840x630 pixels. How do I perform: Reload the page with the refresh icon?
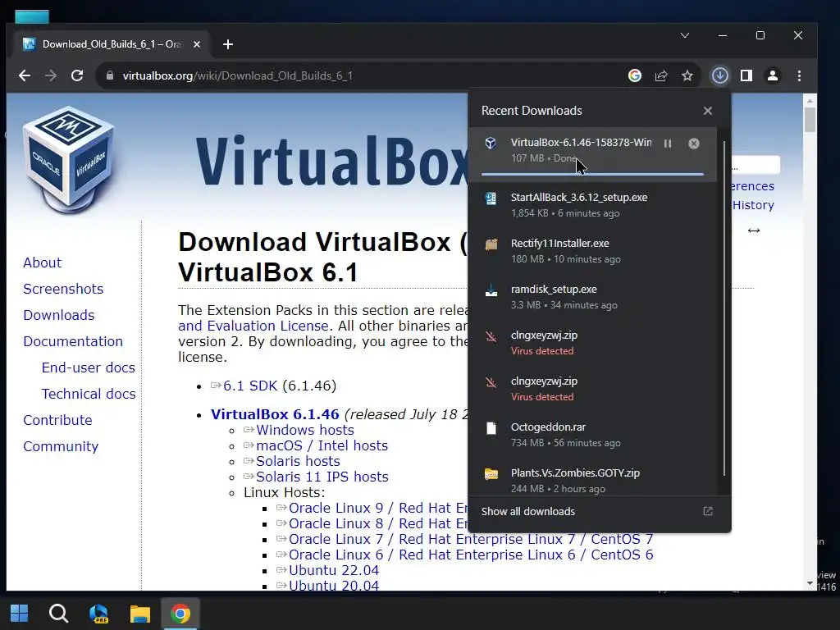point(77,75)
